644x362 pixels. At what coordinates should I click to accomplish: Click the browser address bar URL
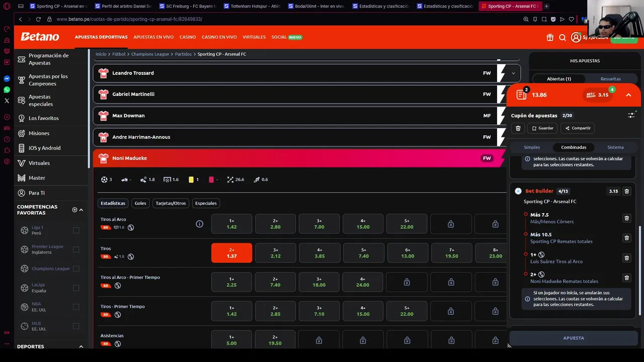(129, 19)
